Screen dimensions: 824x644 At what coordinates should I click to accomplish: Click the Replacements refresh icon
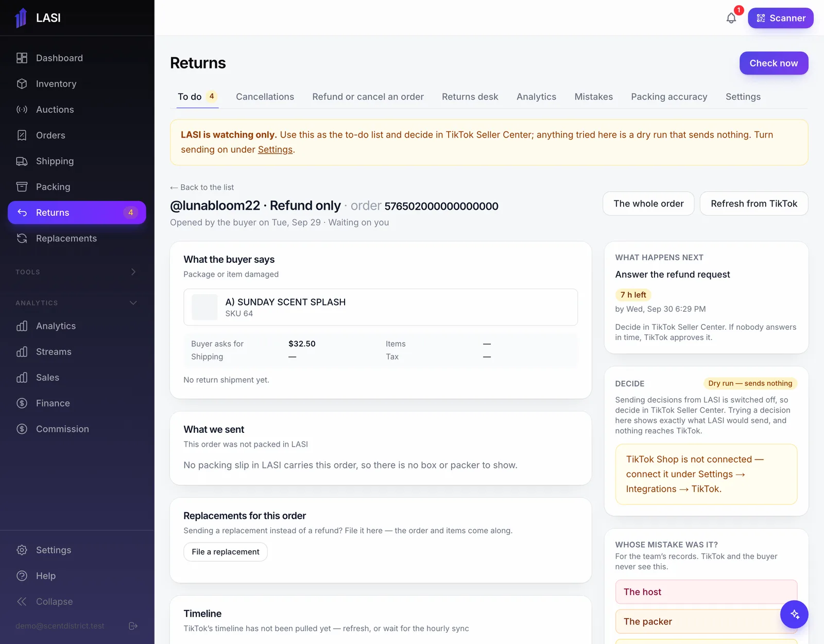pyautogui.click(x=22, y=239)
